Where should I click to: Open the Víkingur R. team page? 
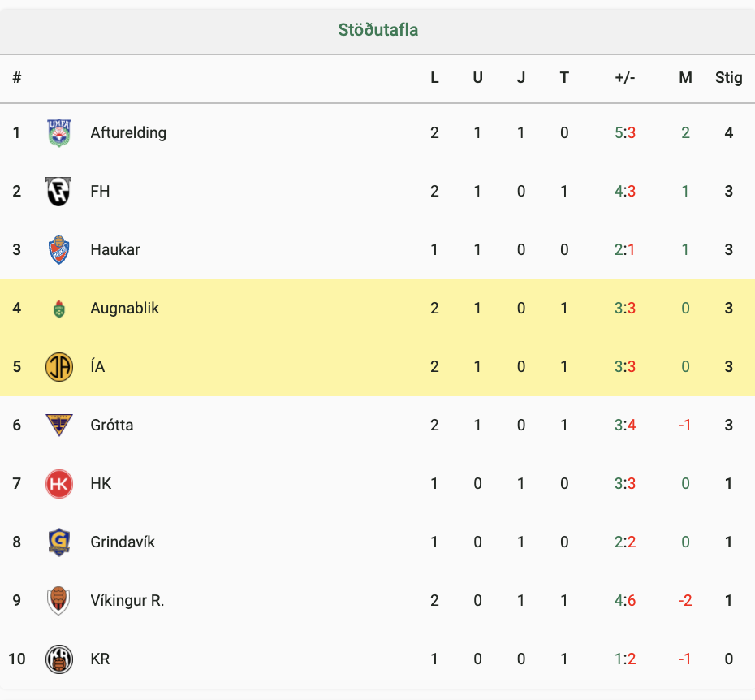pos(127,600)
